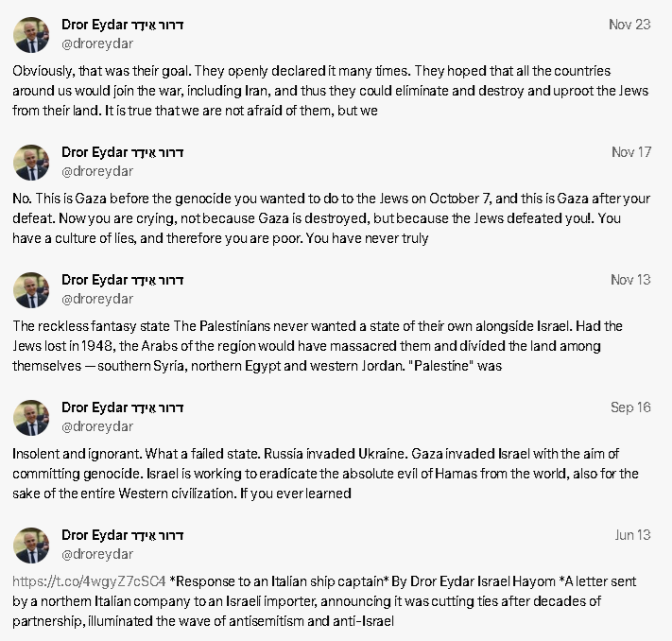Open the @droreydar handle on Nov 17 tweet
This screenshot has height=641, width=672.
[97, 171]
